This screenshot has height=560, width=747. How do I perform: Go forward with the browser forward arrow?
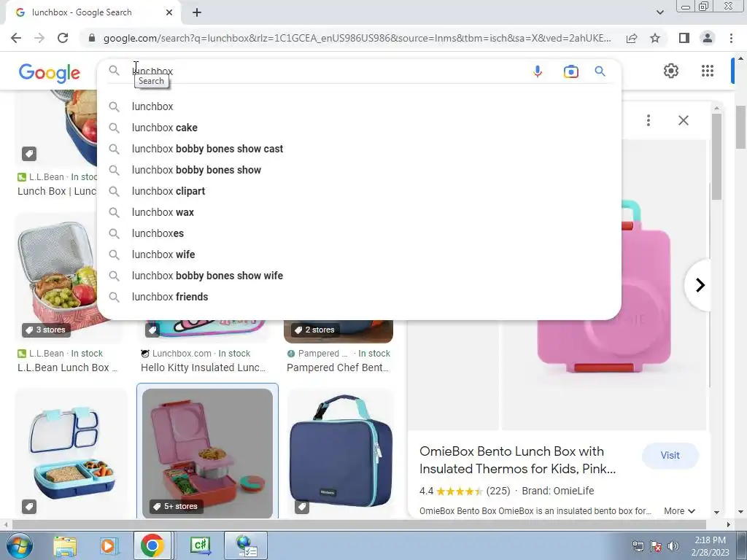click(39, 38)
